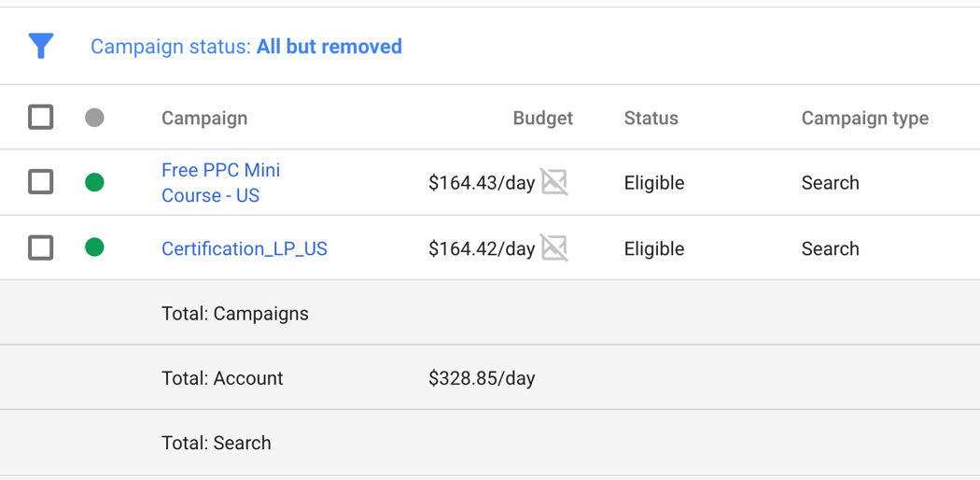Toggle the select-all campaigns checkbox

click(x=41, y=118)
